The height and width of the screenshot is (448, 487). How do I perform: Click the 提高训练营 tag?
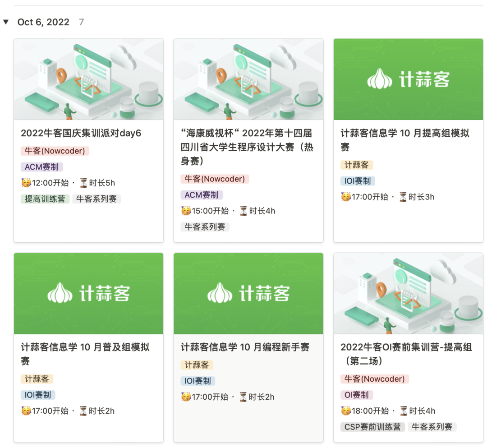pyautogui.click(x=45, y=199)
